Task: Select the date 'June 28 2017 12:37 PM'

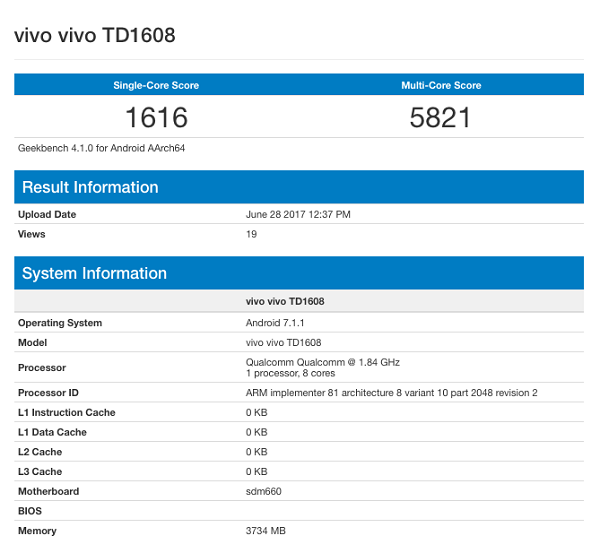Action: pyautogui.click(x=298, y=214)
